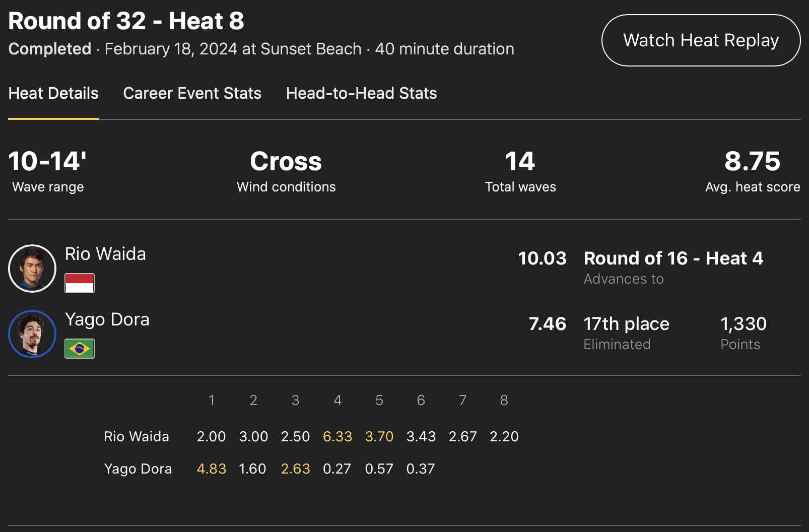Select Yago Dora's 4.83 wave score
The height and width of the screenshot is (532, 809).
pyautogui.click(x=212, y=469)
